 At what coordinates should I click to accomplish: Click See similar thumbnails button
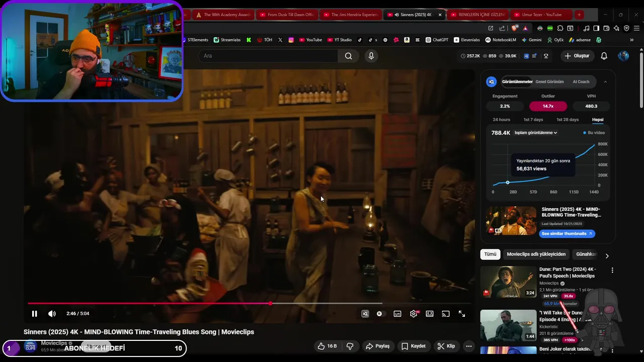coord(567,234)
